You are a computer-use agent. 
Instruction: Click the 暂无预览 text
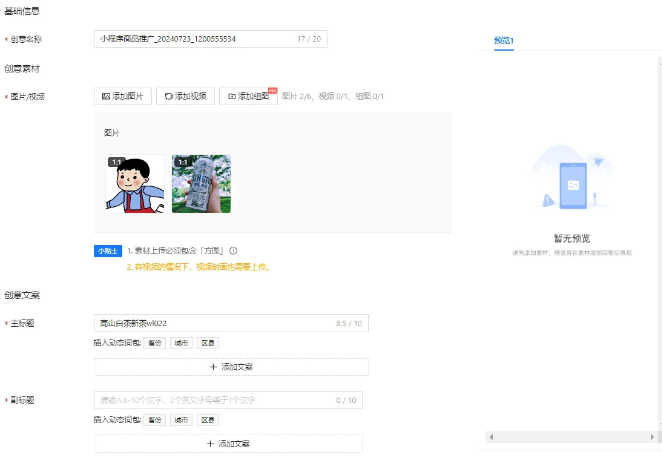tap(572, 239)
